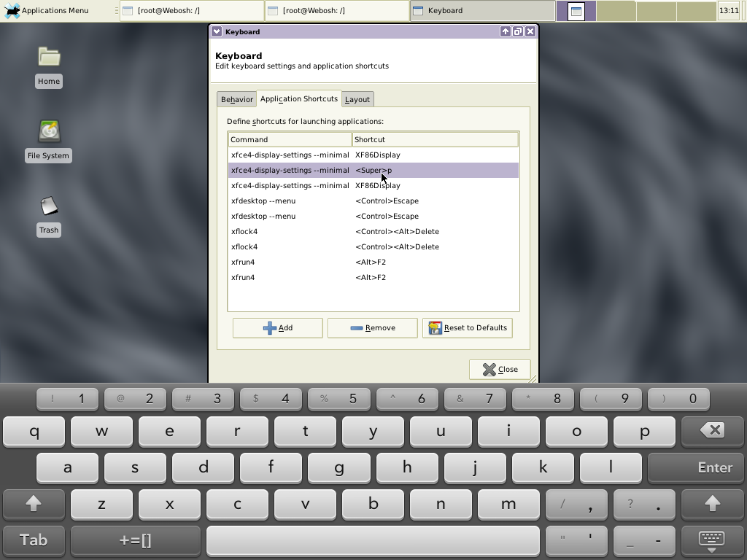Switch to the Layout tab
747x560 pixels.
coord(357,98)
